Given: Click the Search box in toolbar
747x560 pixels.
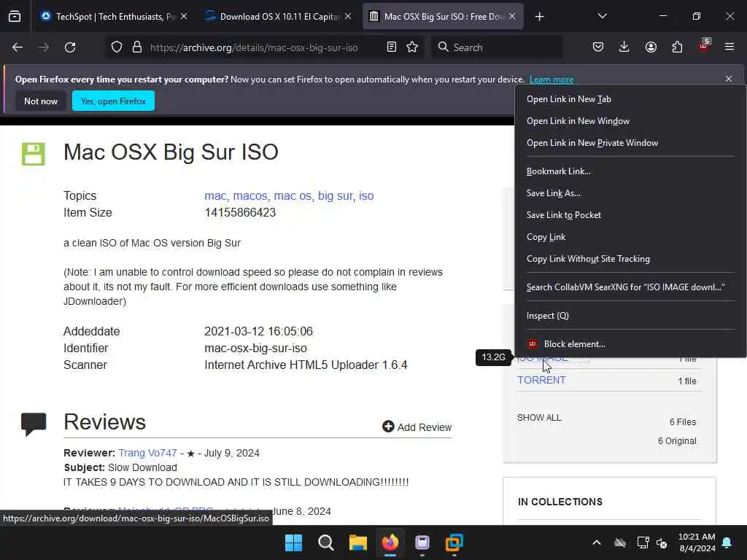Looking at the screenshot, I should (497, 47).
